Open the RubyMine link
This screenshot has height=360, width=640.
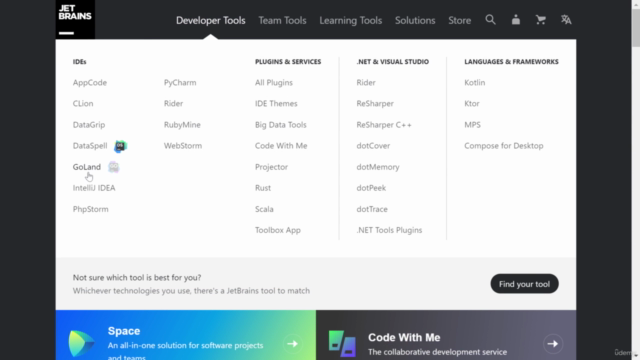coord(182,124)
